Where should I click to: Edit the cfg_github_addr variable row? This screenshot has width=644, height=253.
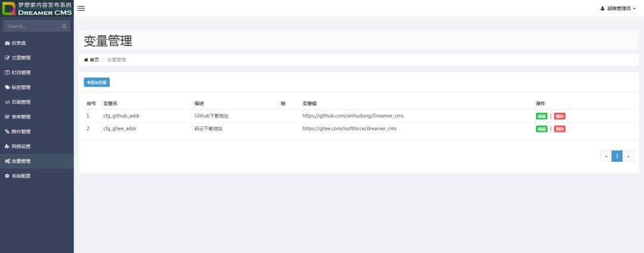coord(541,116)
